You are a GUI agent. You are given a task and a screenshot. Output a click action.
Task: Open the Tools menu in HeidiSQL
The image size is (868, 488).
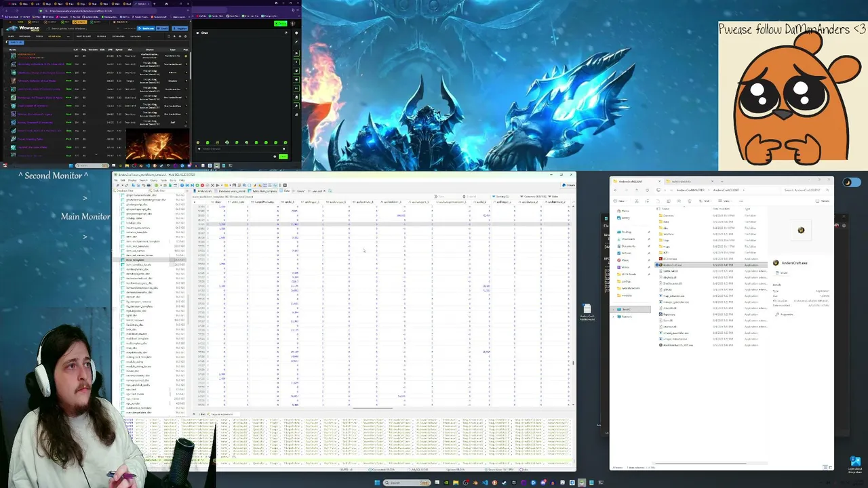[x=163, y=180]
